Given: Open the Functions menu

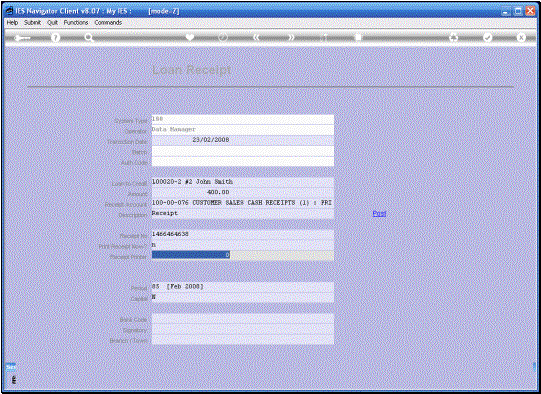Looking at the screenshot, I should pos(76,22).
